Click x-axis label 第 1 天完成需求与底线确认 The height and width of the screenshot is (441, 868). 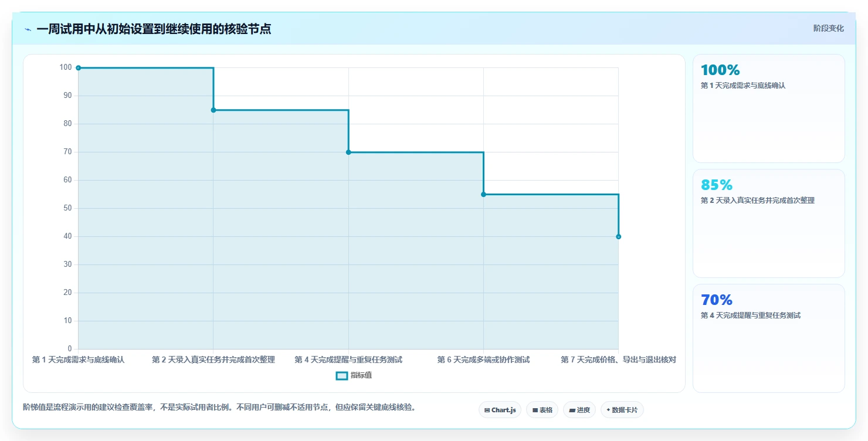pyautogui.click(x=78, y=359)
